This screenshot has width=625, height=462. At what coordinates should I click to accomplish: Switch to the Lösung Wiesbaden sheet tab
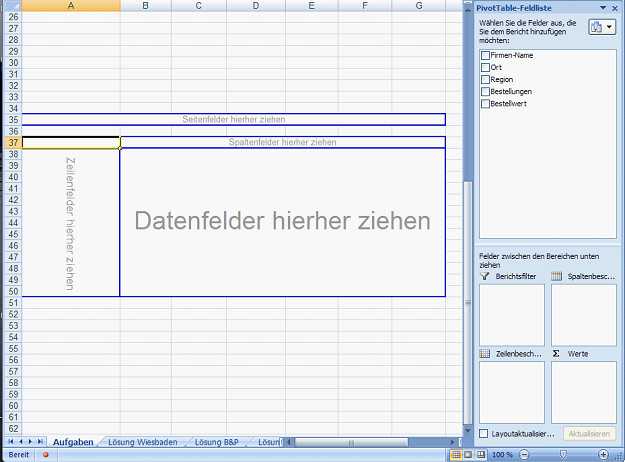145,441
